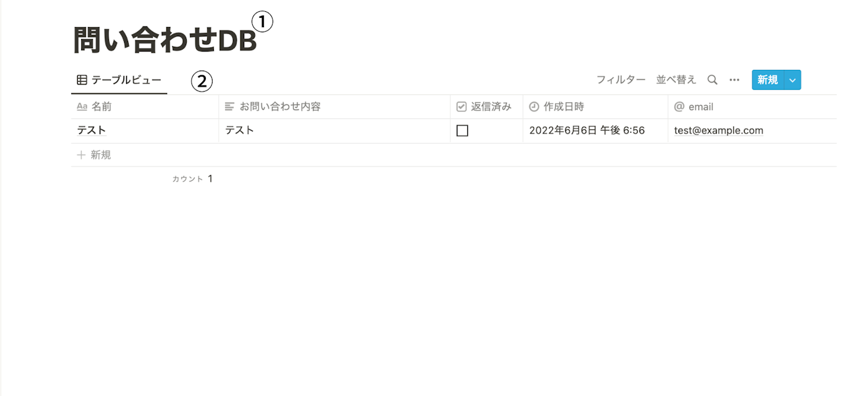This screenshot has height=396, width=868.
Task: Click the clock icon beside 作成日時
Action: click(x=534, y=106)
